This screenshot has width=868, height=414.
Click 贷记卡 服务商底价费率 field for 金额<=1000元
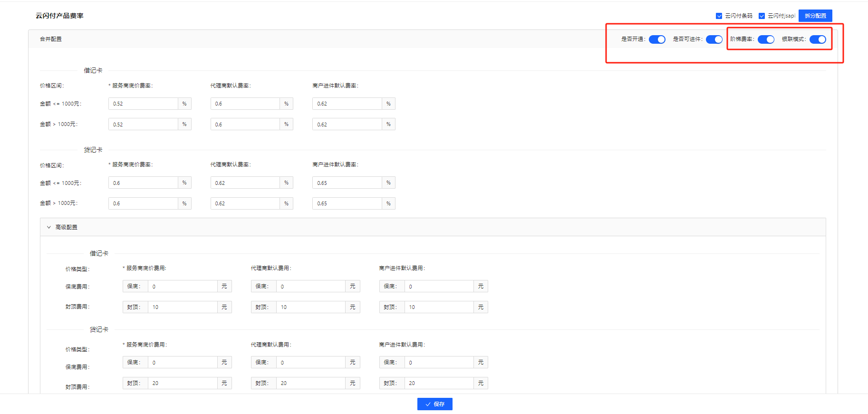click(x=143, y=183)
